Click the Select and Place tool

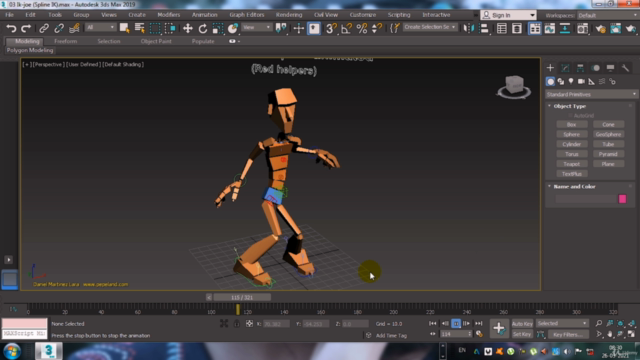point(233,28)
